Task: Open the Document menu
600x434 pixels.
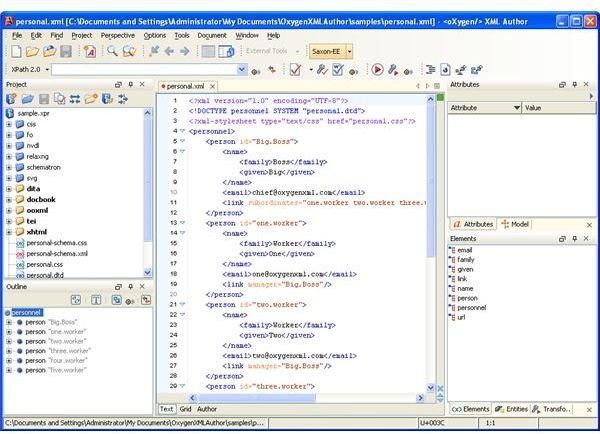Action: [x=212, y=35]
